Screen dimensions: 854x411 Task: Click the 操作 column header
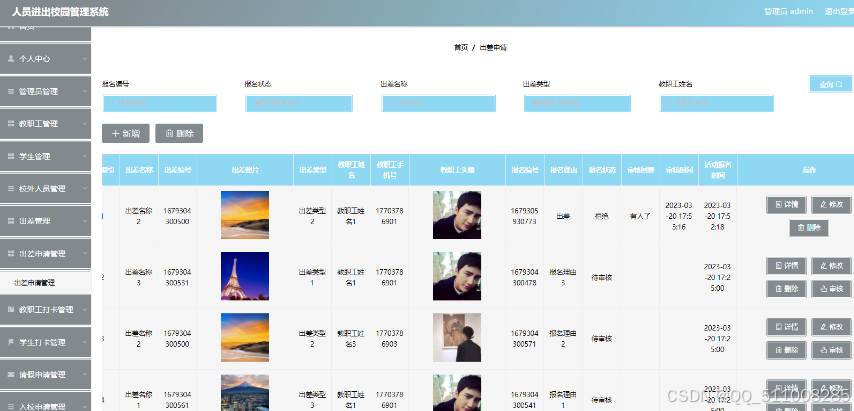(809, 170)
